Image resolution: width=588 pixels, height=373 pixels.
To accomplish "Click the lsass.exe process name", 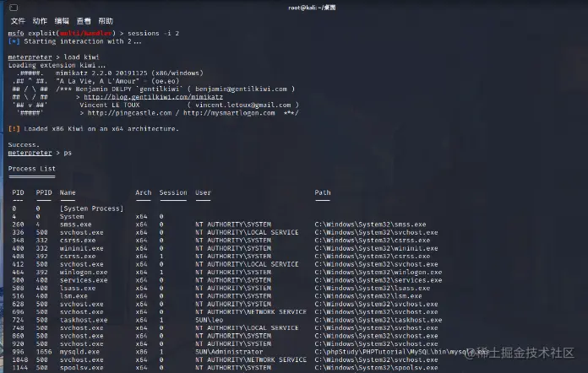I will 78,288.
